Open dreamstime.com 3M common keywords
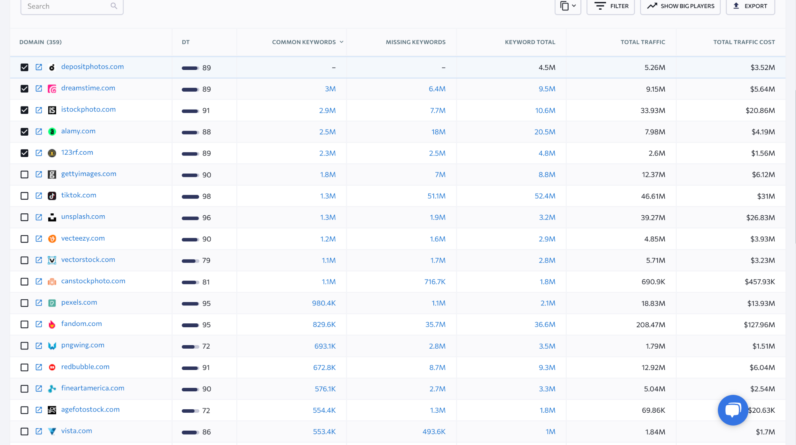The image size is (796, 445). [330, 89]
